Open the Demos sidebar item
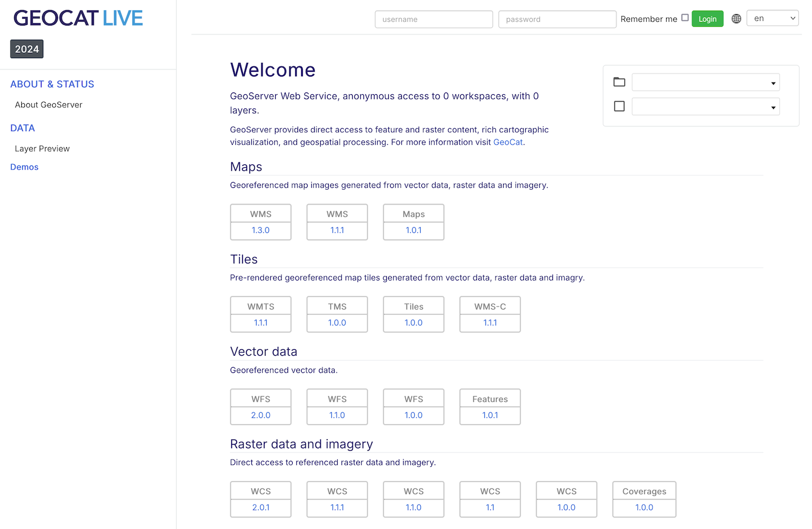 [x=24, y=167]
